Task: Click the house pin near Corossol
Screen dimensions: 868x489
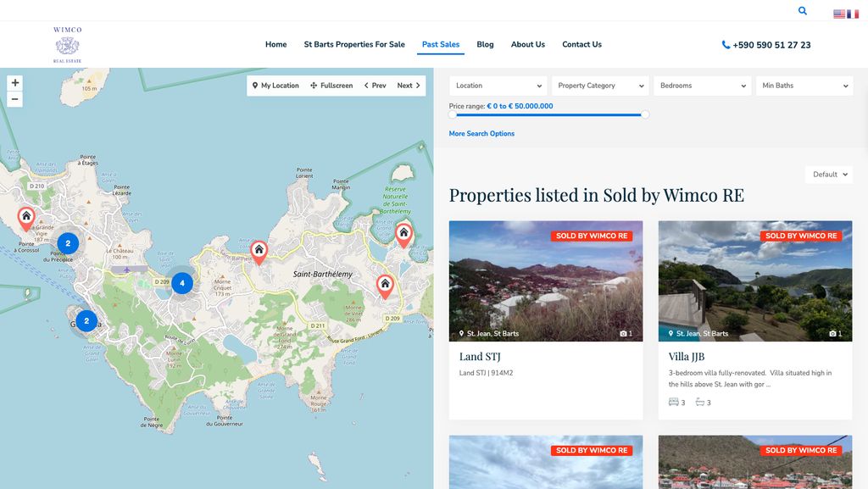Action: (x=26, y=218)
